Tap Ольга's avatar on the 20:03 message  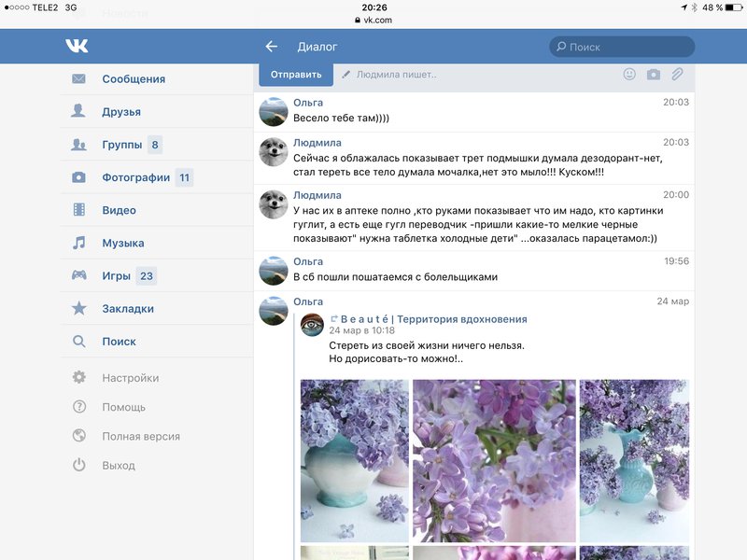(x=274, y=112)
